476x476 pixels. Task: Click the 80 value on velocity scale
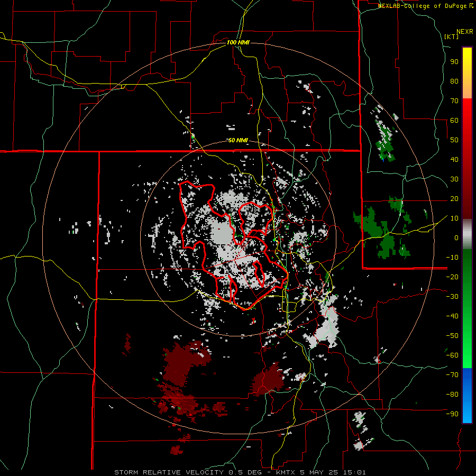[x=454, y=81]
